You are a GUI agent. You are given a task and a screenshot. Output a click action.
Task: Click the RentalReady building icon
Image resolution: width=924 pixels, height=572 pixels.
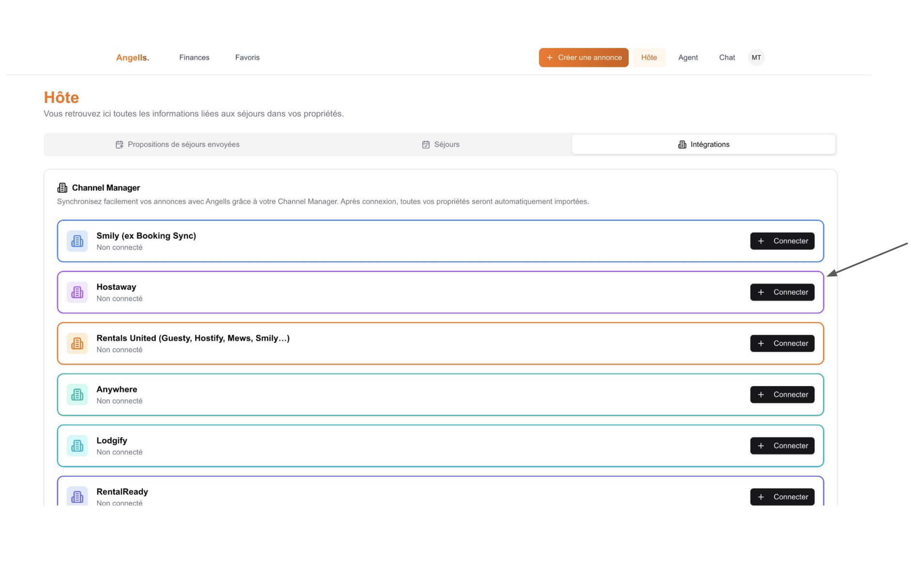(x=77, y=497)
